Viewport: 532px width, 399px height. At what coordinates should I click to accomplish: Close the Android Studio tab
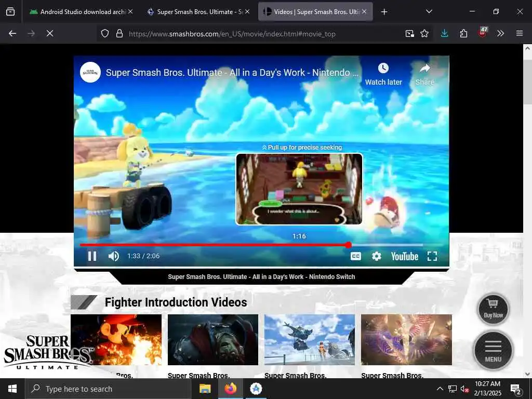(130, 11)
